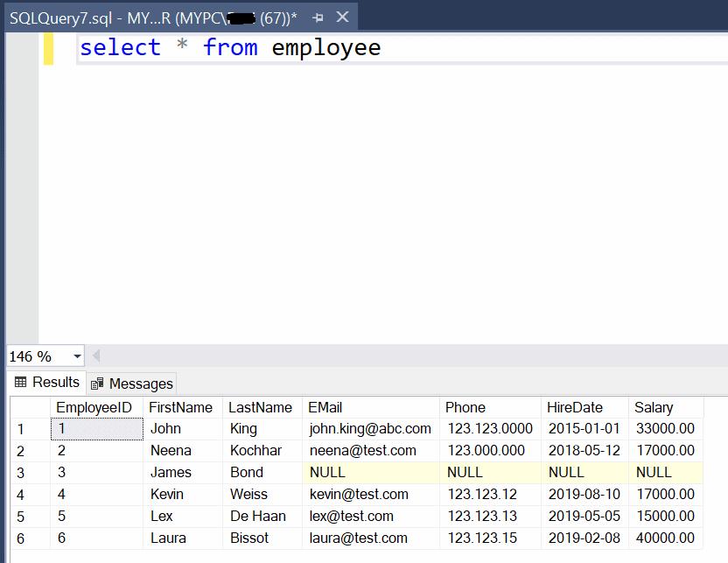This screenshot has width=728, height=563.
Task: Click the EMail column header
Action: (325, 407)
